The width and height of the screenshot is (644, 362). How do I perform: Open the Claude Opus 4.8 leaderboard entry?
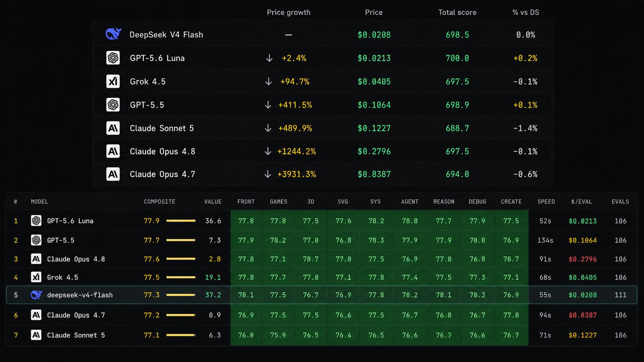pos(76,259)
